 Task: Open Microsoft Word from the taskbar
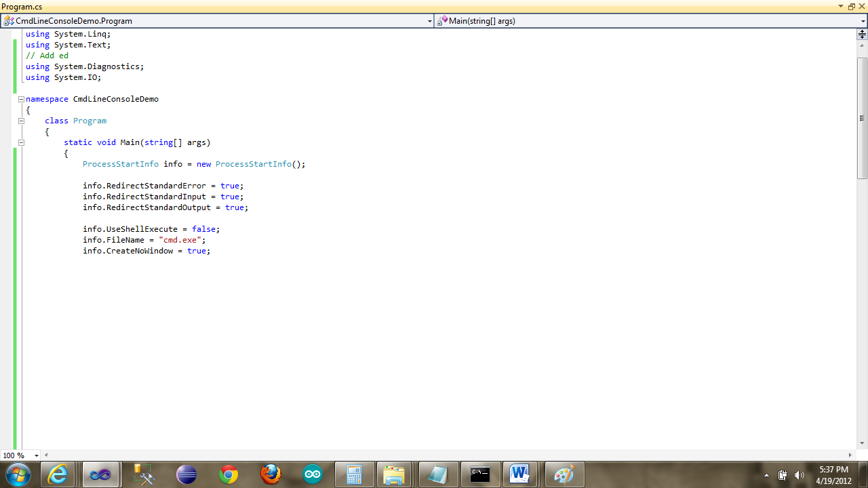point(521,474)
